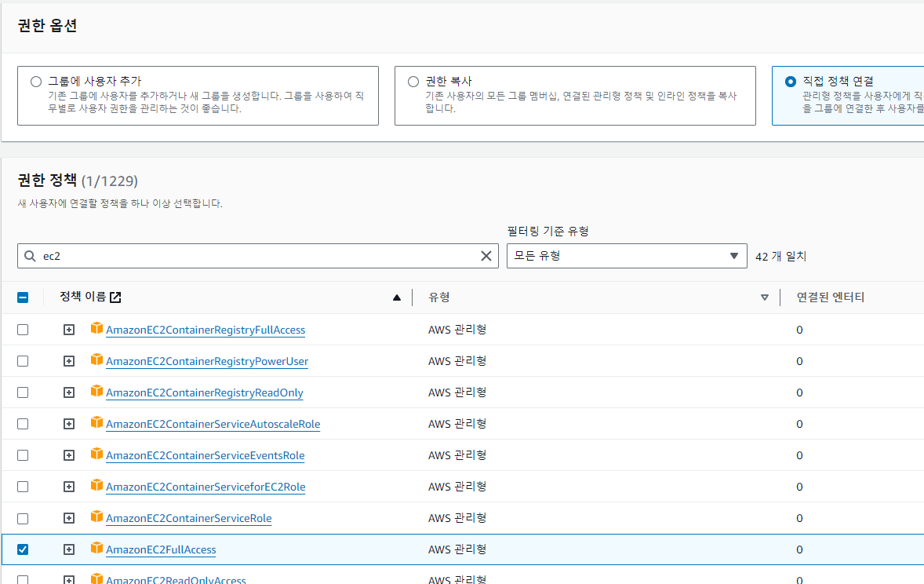Open the external link icon next to '정책 이름'

click(x=115, y=297)
